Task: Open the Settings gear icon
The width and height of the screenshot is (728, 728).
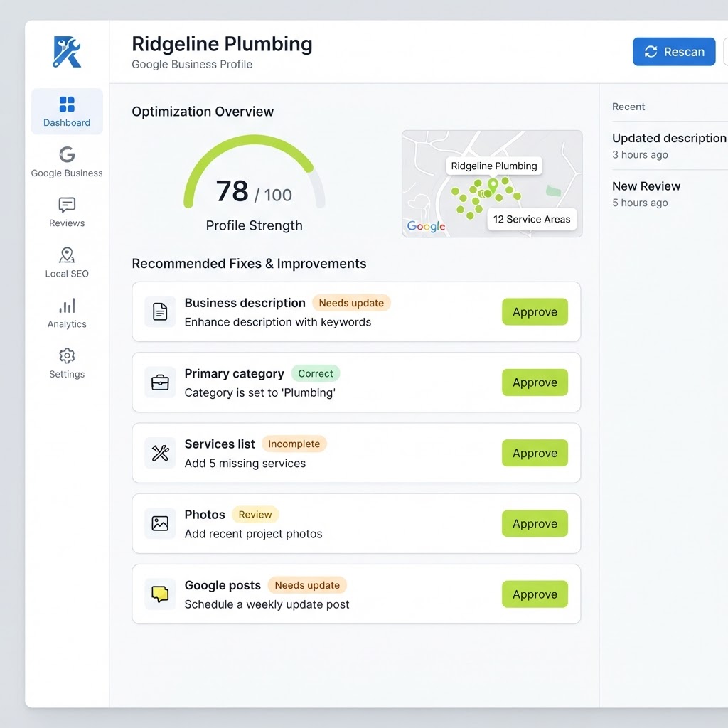Action: [x=67, y=355]
